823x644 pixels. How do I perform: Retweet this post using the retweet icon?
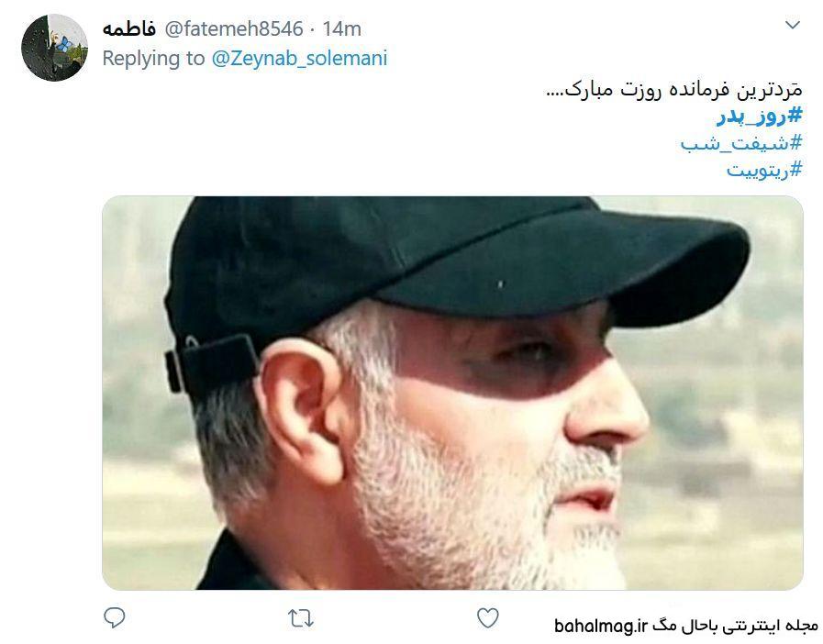tap(301, 619)
